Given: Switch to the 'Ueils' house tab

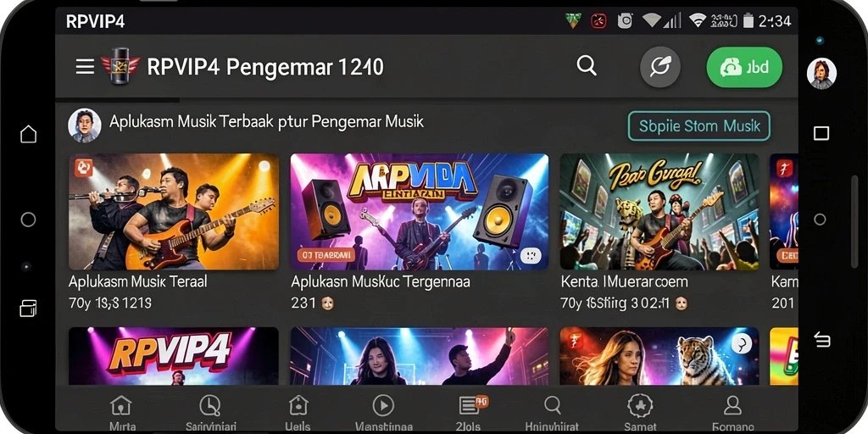Looking at the screenshot, I should (298, 413).
